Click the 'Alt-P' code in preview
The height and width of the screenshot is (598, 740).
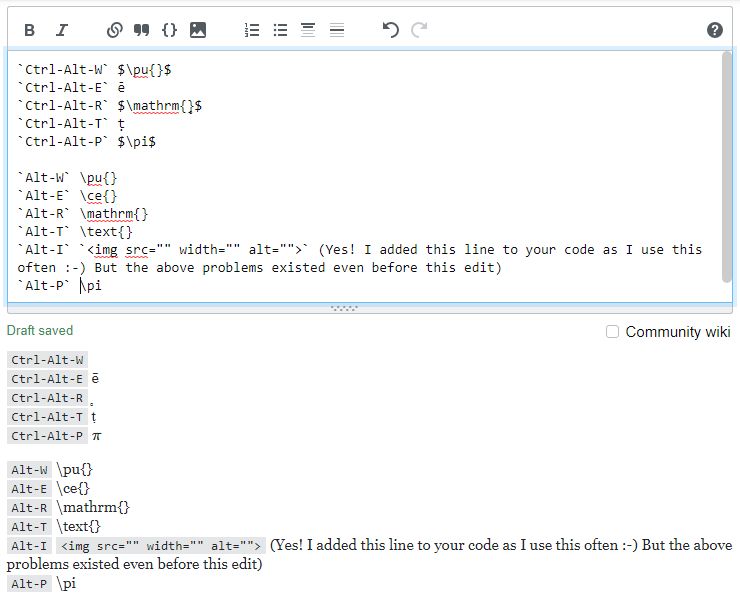click(29, 584)
